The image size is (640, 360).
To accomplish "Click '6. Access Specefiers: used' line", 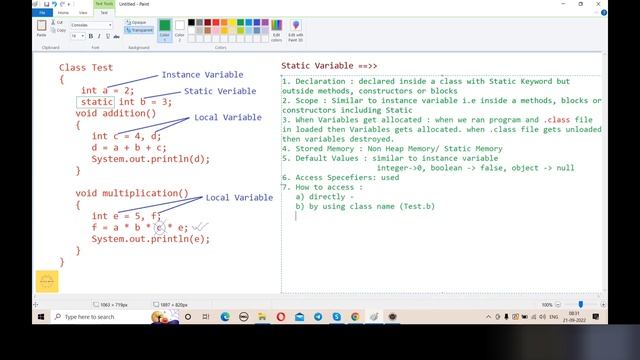I will [340, 178].
